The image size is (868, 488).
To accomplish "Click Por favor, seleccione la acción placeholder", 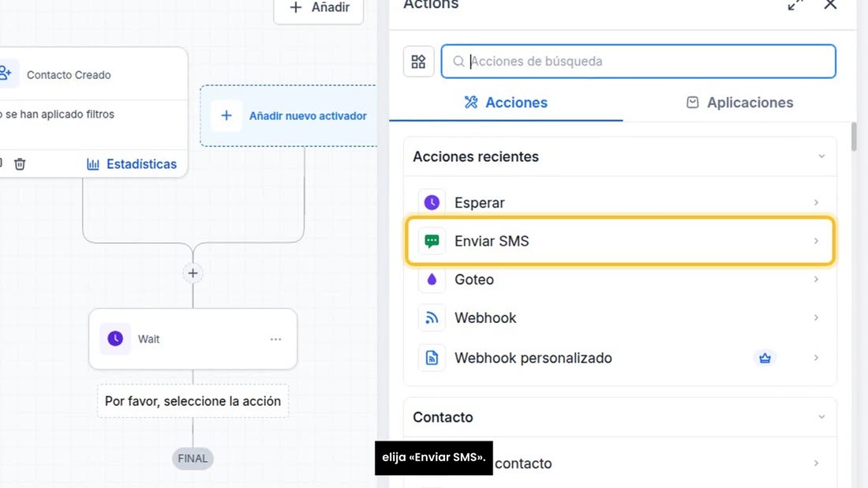I will coord(193,401).
